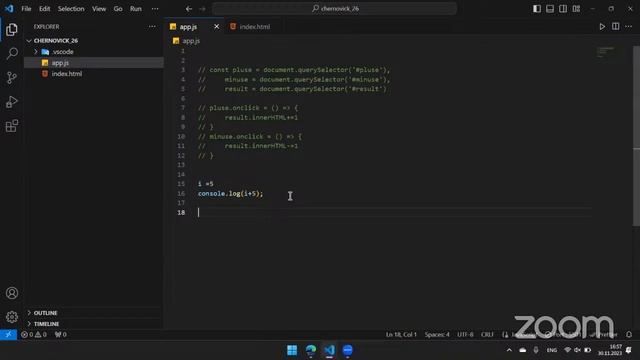The width and height of the screenshot is (640, 360).
Task: Go back using the left arrow
Action: pyautogui.click(x=189, y=9)
